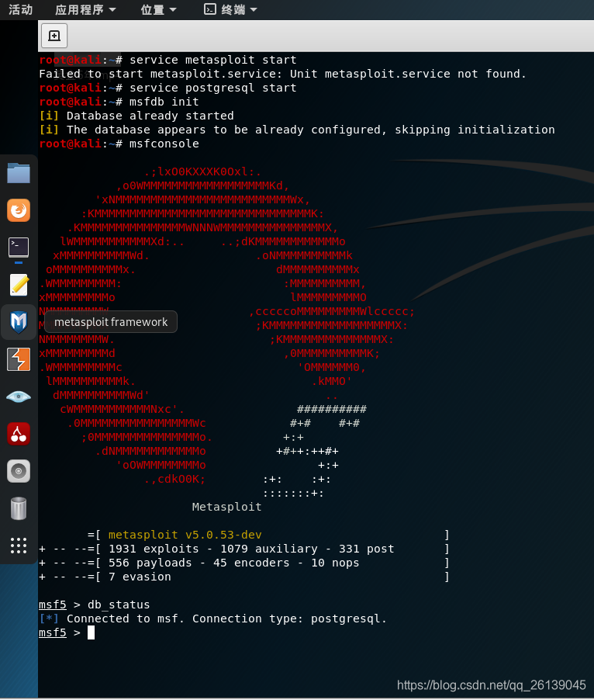
Task: Click the new terminal tab button
Action: click(x=54, y=36)
